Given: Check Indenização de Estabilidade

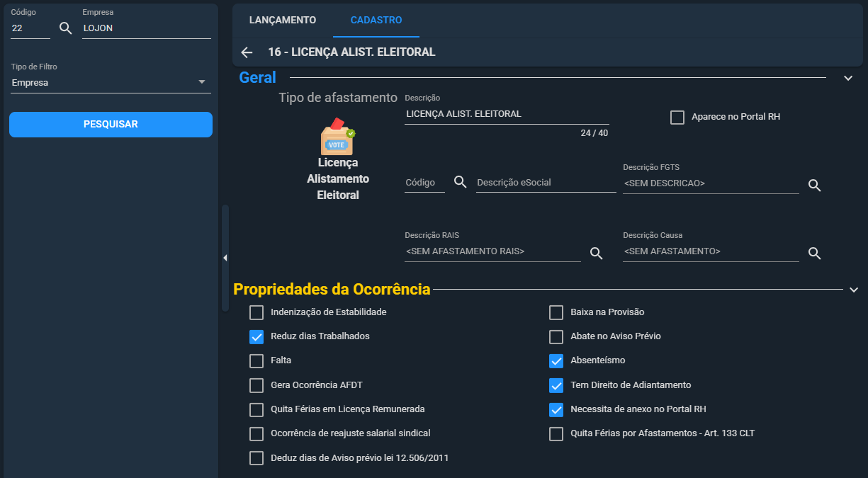Looking at the screenshot, I should tap(257, 312).
